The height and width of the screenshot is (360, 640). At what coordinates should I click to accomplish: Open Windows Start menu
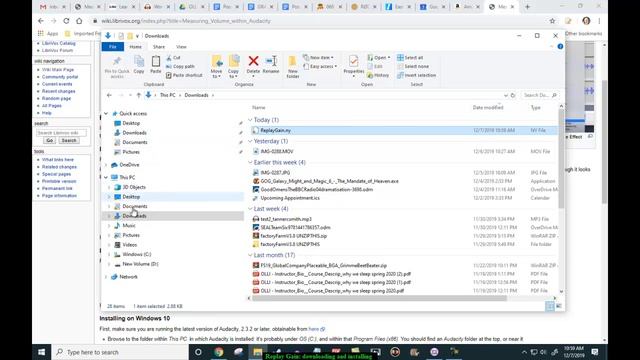pos(42,352)
